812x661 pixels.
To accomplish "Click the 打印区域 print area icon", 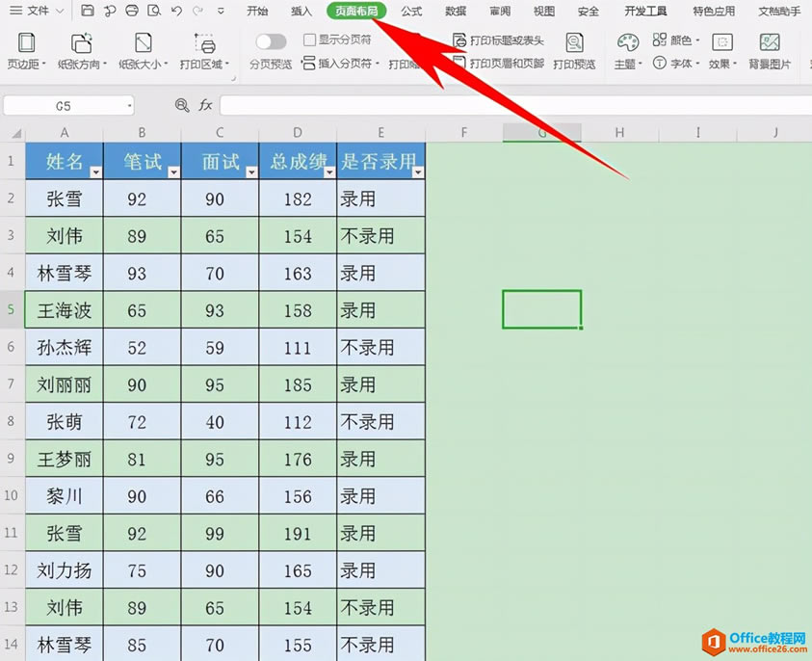I will [204, 43].
